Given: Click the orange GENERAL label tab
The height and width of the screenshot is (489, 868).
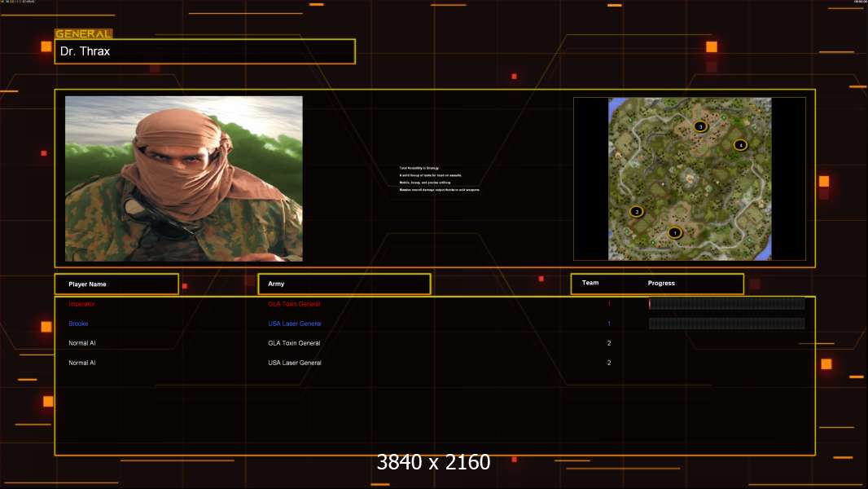Looking at the screenshot, I should coord(83,34).
